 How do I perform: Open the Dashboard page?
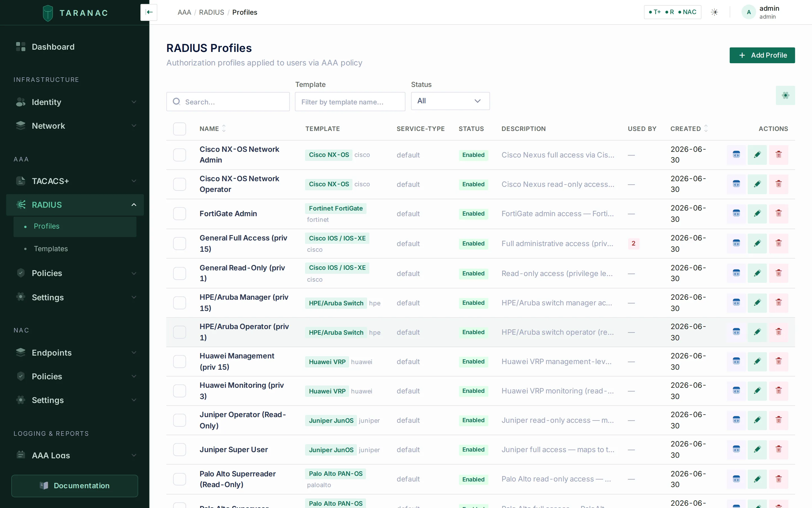click(75, 47)
